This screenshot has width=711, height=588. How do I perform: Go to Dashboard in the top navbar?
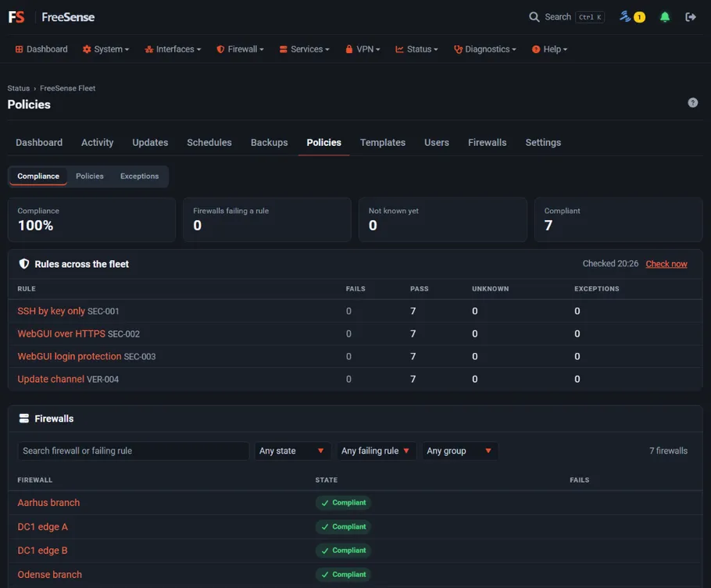coord(41,49)
